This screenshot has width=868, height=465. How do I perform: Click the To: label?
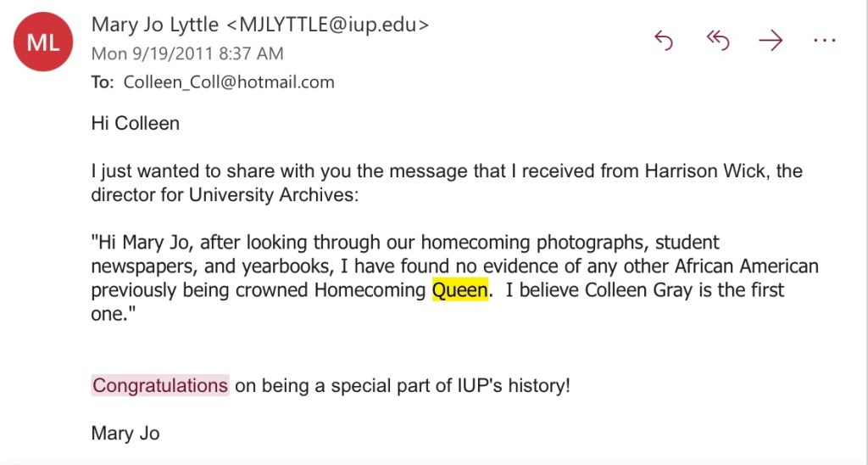click(x=102, y=82)
